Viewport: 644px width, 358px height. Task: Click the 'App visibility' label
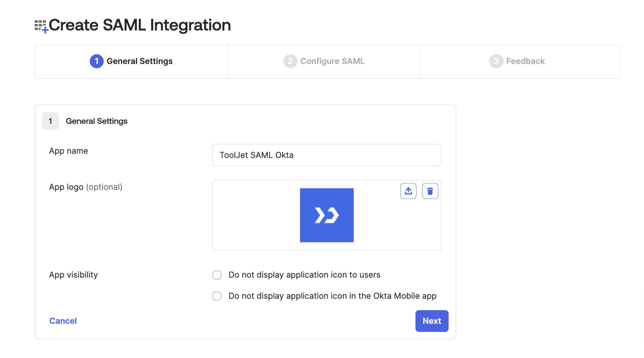73,275
